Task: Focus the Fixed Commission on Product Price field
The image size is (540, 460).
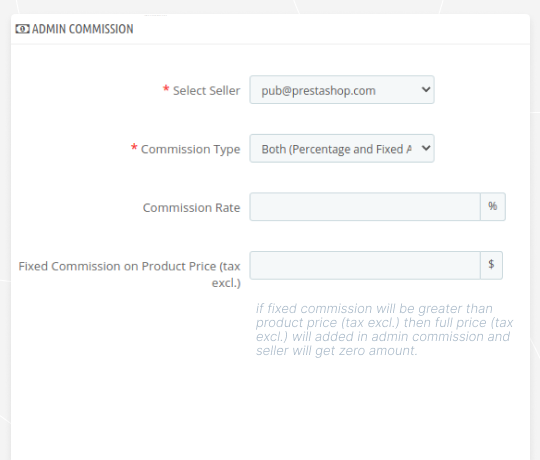Action: (x=365, y=265)
